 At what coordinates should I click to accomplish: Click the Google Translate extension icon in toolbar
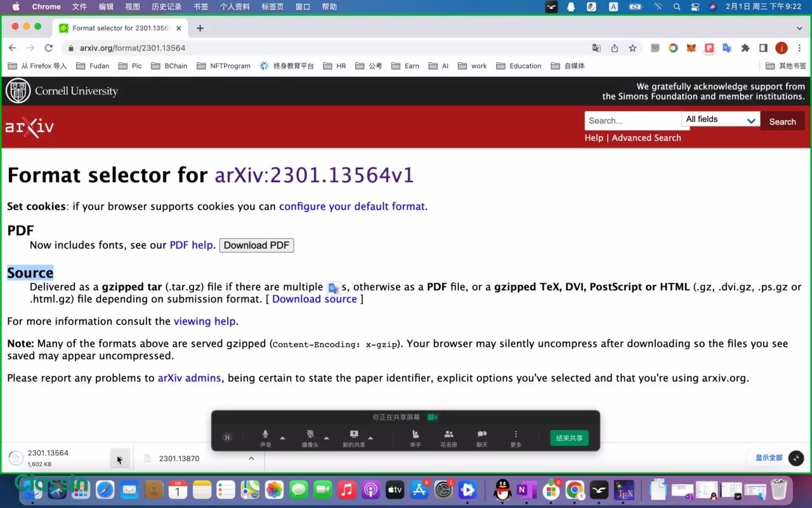(727, 48)
